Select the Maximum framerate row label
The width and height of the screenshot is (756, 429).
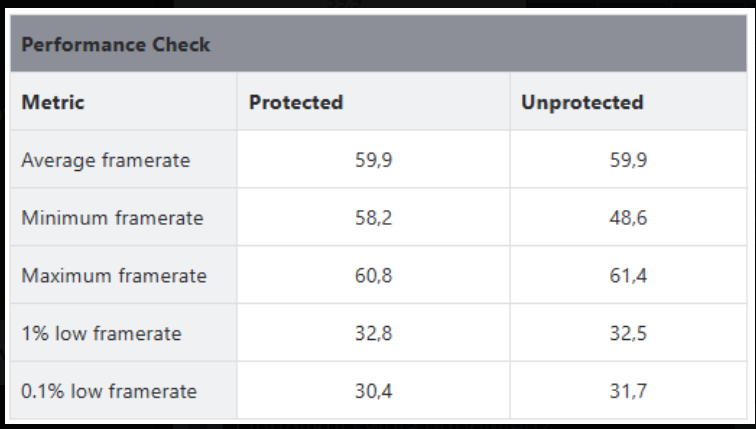coord(114,275)
